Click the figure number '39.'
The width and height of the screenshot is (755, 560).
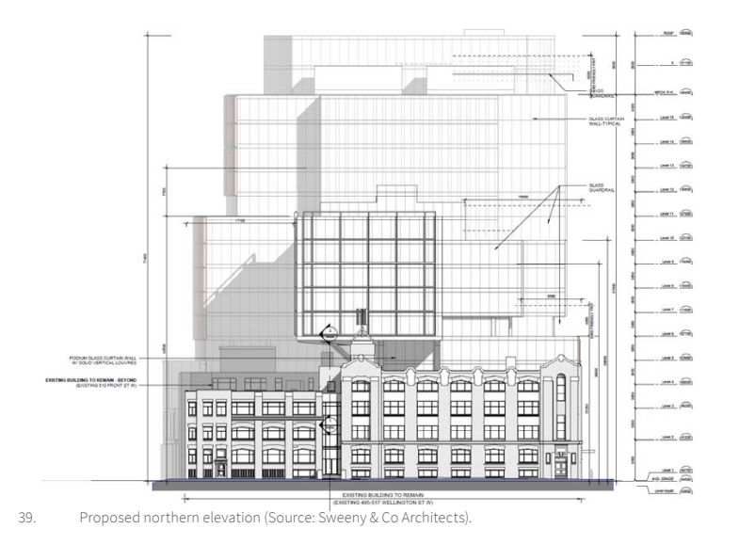tap(27, 518)
